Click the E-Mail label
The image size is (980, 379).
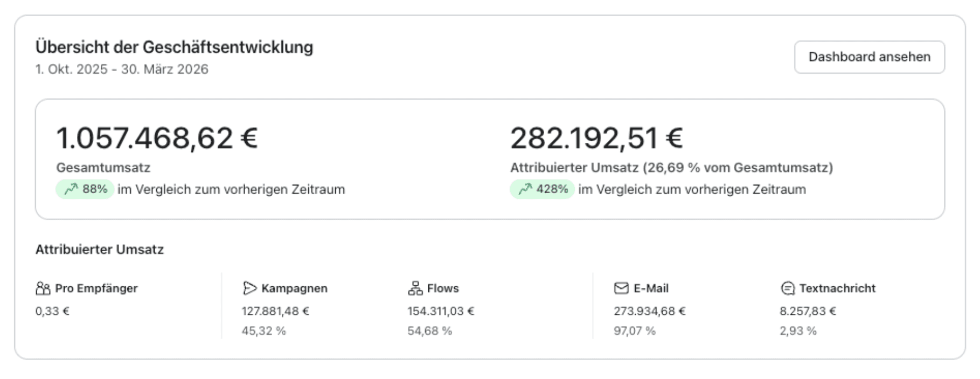pos(651,288)
